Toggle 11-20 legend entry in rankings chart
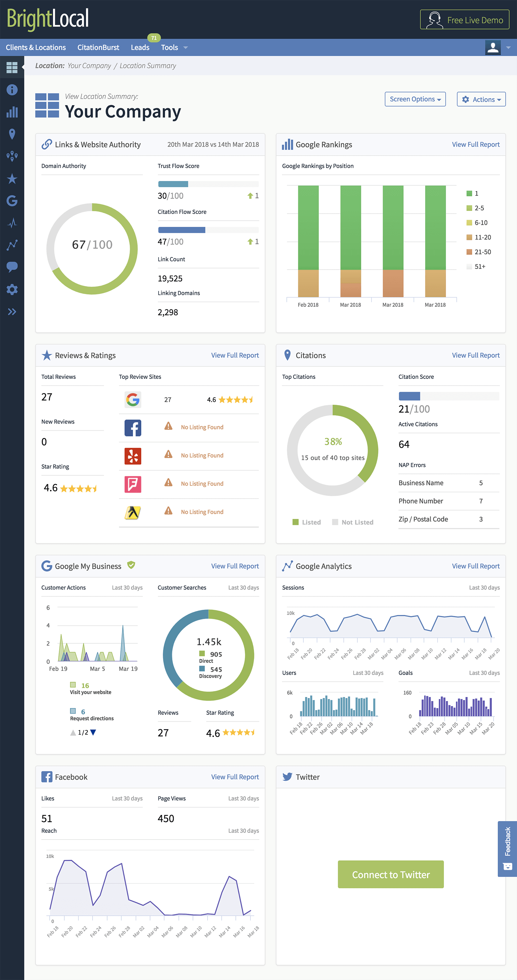 tap(479, 238)
